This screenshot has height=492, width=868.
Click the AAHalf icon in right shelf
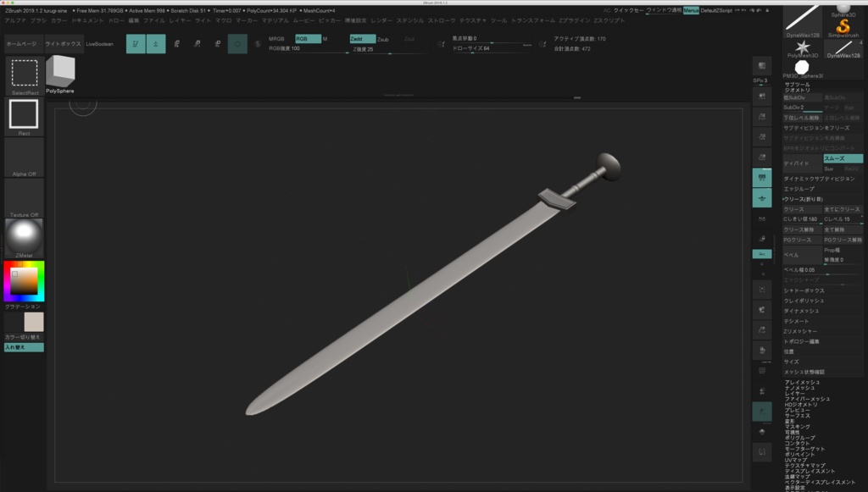pos(762,157)
